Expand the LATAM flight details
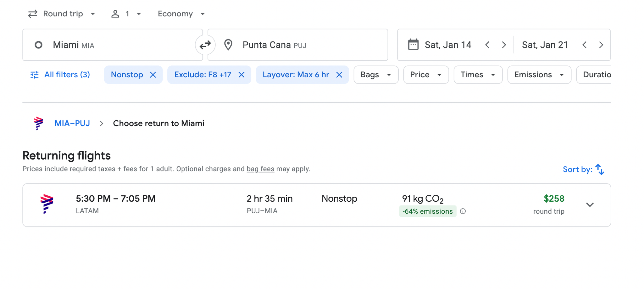This screenshot has height=289, width=644. tap(590, 205)
